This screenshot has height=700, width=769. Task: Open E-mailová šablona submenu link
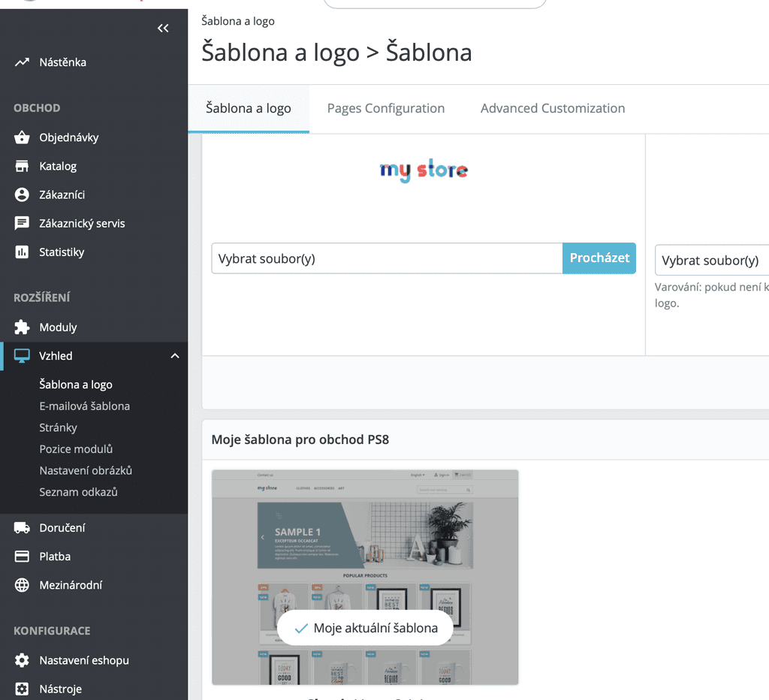click(84, 406)
